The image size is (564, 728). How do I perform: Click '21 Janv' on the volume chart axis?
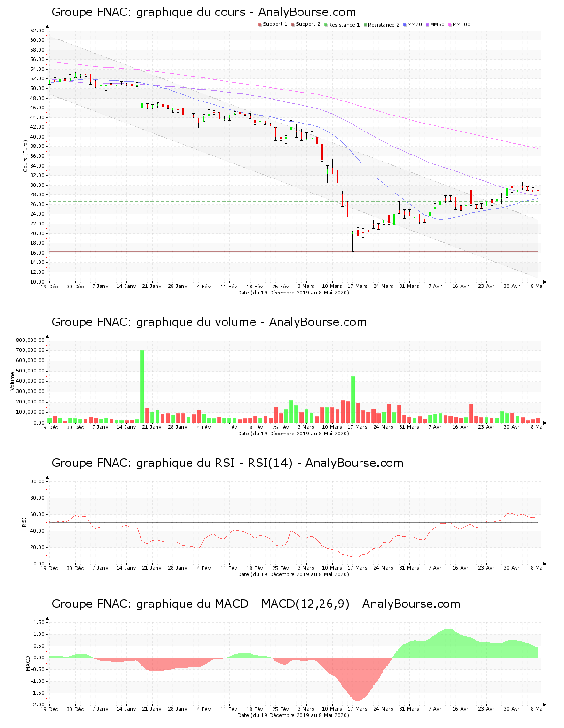(151, 427)
